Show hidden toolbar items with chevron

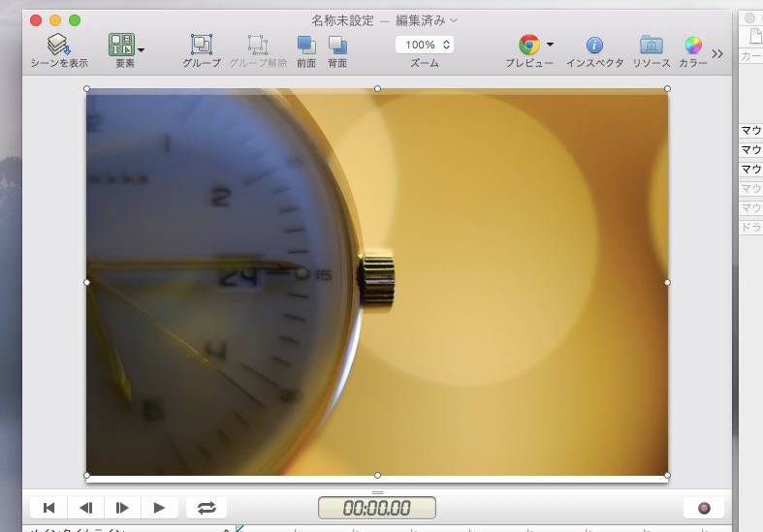(x=717, y=53)
